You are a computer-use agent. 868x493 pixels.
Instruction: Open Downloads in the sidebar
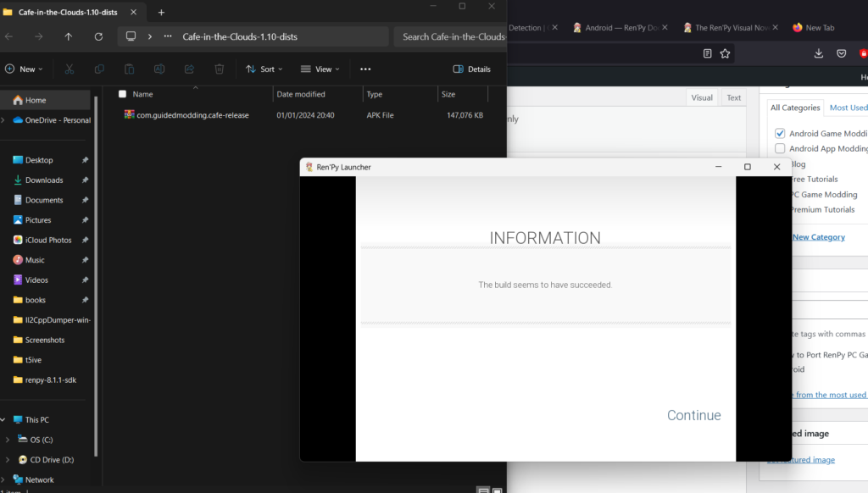pos(46,180)
